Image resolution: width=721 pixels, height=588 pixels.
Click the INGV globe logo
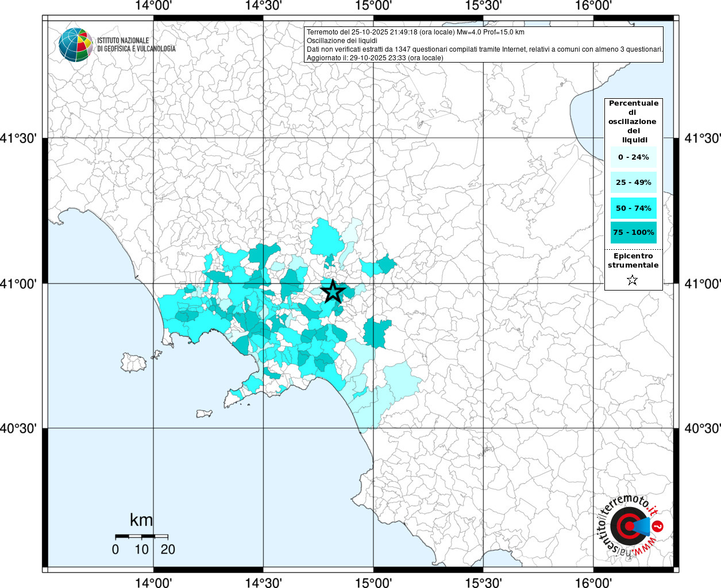[75, 45]
